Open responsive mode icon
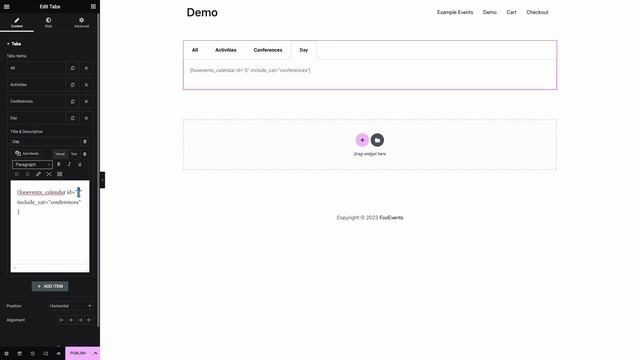The height and width of the screenshot is (360, 640). (45, 353)
